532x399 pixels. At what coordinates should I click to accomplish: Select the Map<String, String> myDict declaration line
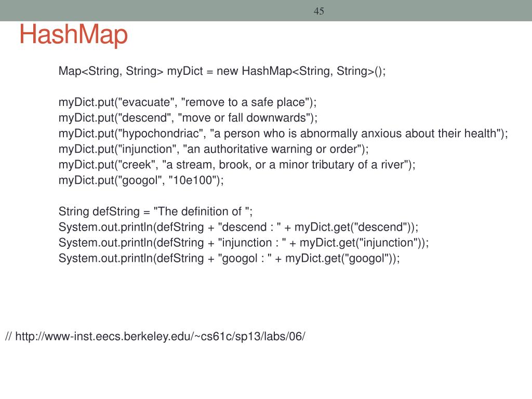(x=222, y=71)
